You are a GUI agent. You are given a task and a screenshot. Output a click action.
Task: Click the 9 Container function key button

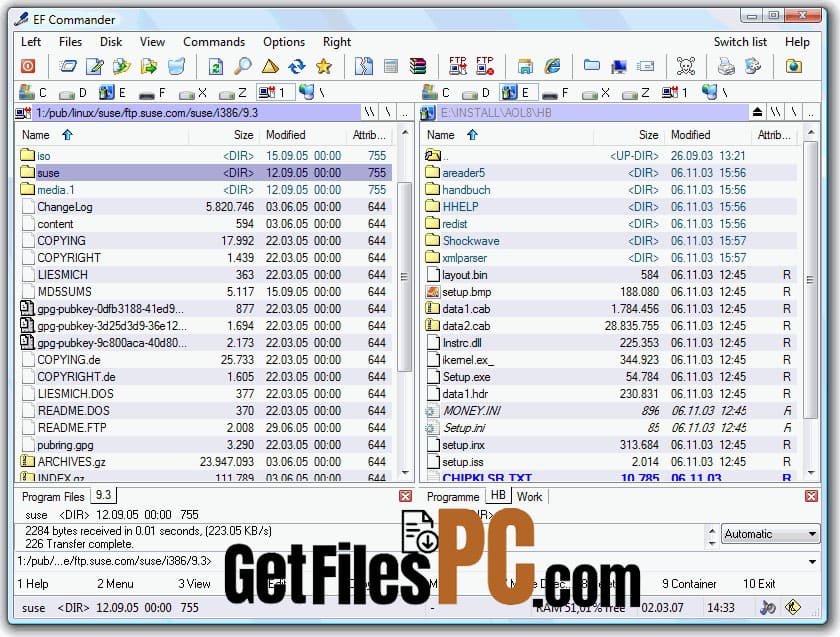pyautogui.click(x=689, y=583)
